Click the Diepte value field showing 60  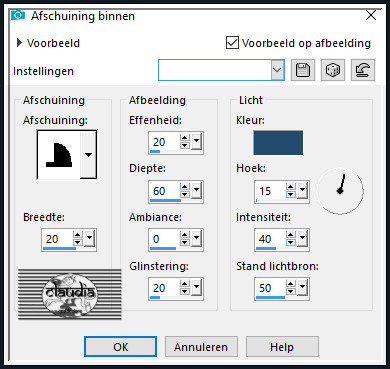pyautogui.click(x=165, y=191)
